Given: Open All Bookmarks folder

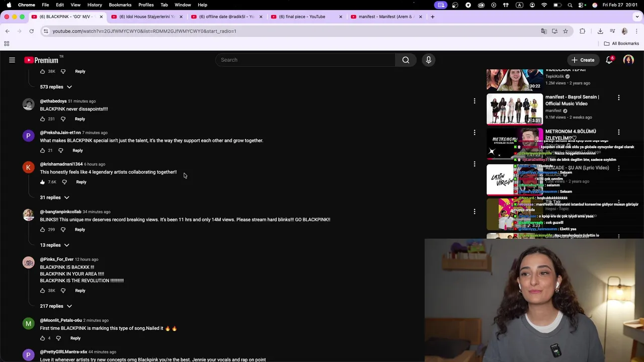Looking at the screenshot, I should 621,44.
